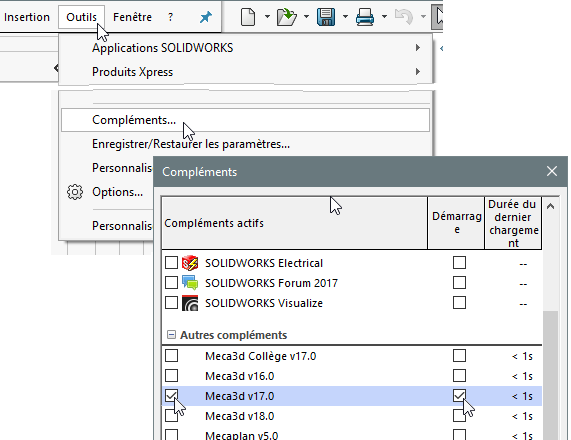Click the New document icon

click(x=248, y=17)
